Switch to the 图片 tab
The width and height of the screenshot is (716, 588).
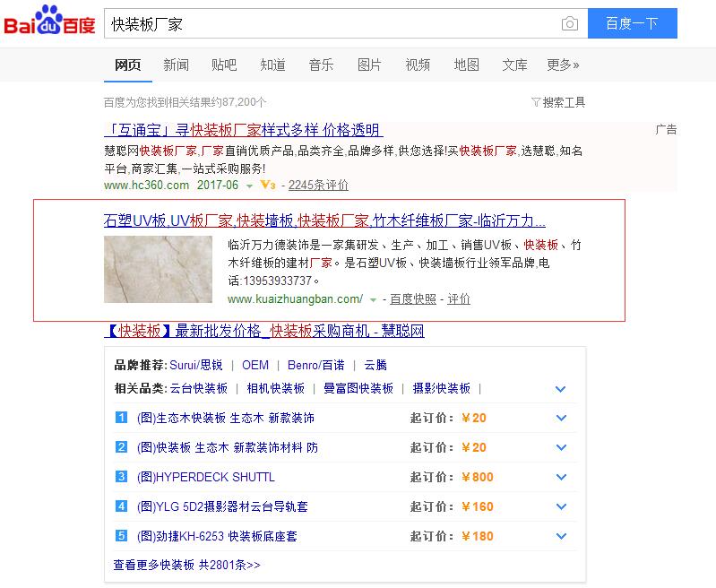click(x=369, y=65)
